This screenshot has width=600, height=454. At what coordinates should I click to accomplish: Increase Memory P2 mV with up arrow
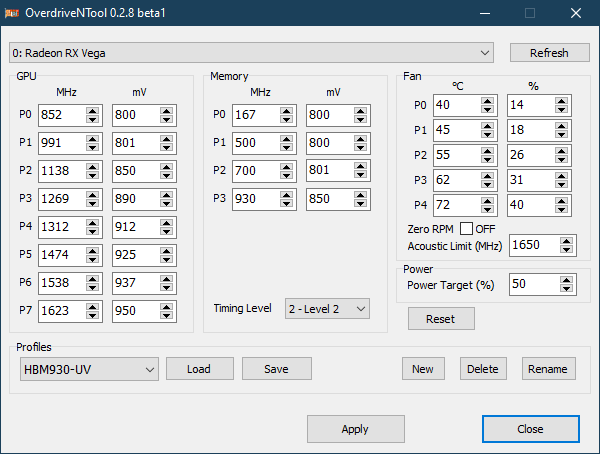click(360, 167)
